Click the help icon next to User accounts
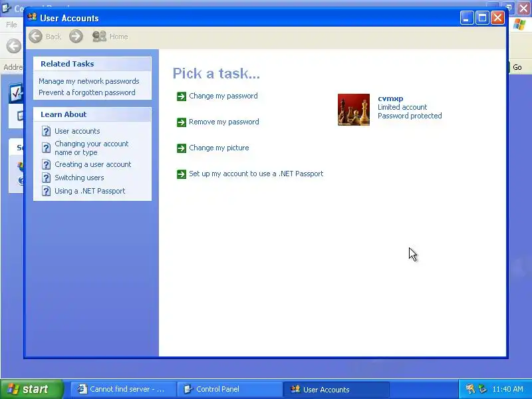Image resolution: width=532 pixels, height=399 pixels. [46, 131]
